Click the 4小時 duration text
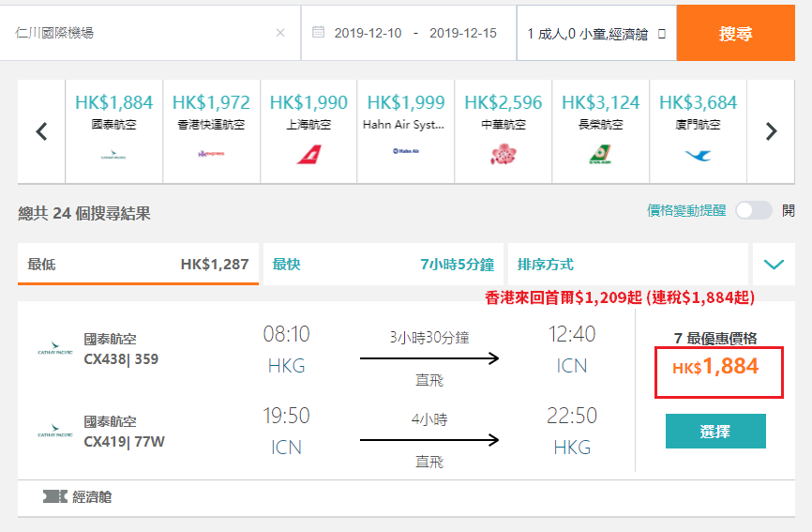The width and height of the screenshot is (812, 532). 429,419
